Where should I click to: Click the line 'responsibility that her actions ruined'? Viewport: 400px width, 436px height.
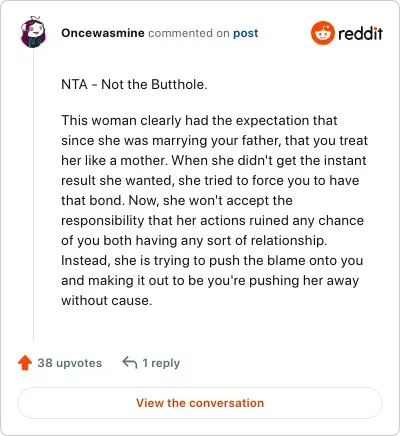pyautogui.click(x=212, y=221)
